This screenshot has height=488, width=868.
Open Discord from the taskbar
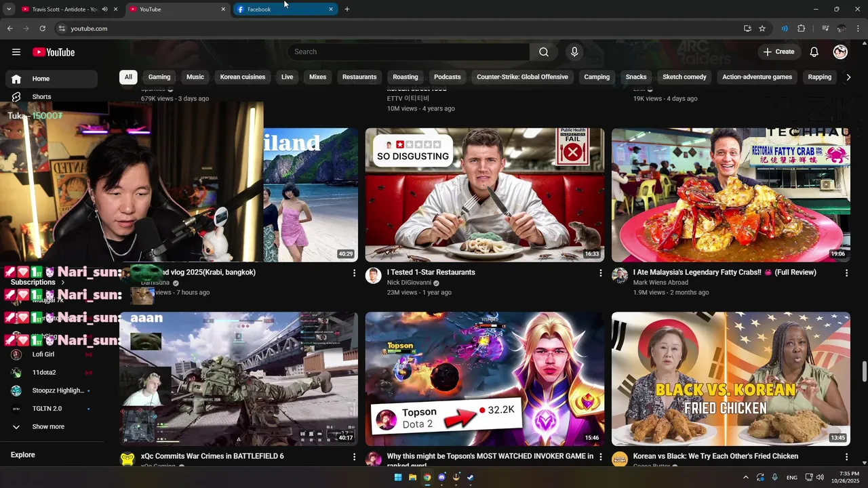pos(441,477)
